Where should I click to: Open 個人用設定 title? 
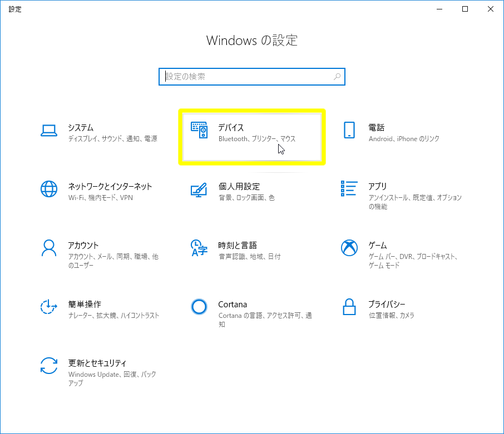(x=239, y=187)
